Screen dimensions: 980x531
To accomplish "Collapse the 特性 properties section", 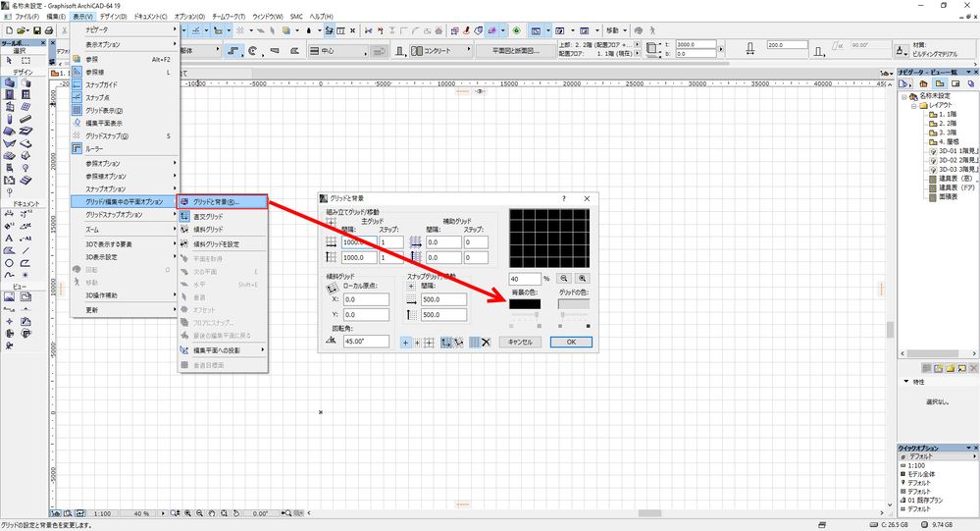I will pyautogui.click(x=906, y=382).
